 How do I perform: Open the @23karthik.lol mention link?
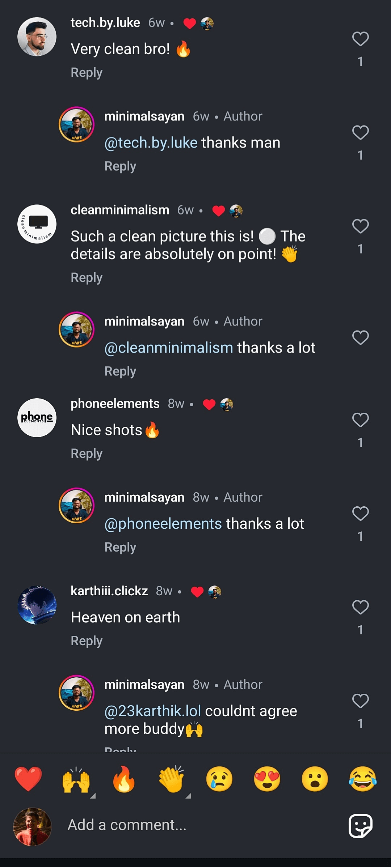(152, 711)
